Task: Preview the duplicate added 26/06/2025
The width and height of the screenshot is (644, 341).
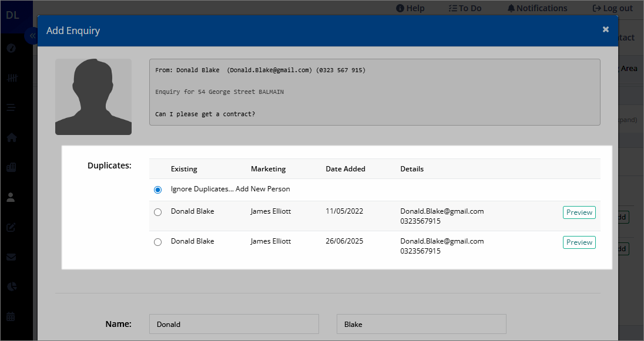Action: tap(579, 242)
